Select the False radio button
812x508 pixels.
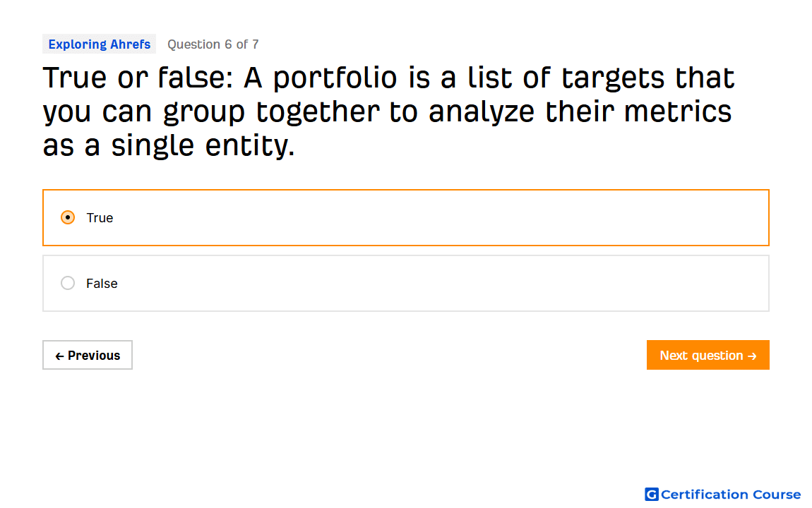coord(67,283)
